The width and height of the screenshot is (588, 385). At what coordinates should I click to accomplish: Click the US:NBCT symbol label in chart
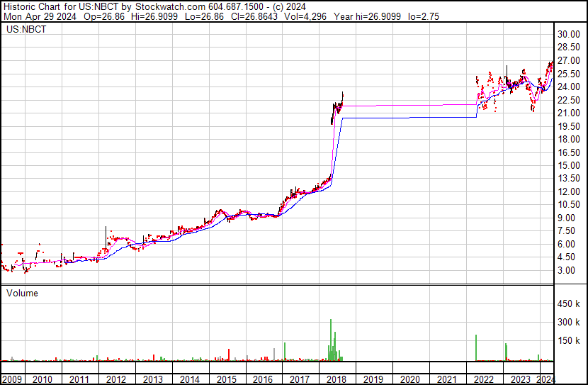click(x=26, y=30)
